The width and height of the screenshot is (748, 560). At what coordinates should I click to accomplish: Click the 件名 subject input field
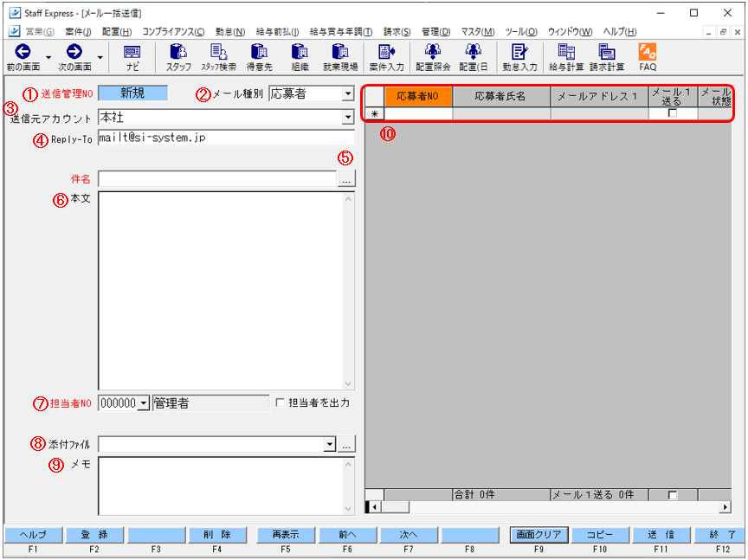[x=217, y=179]
